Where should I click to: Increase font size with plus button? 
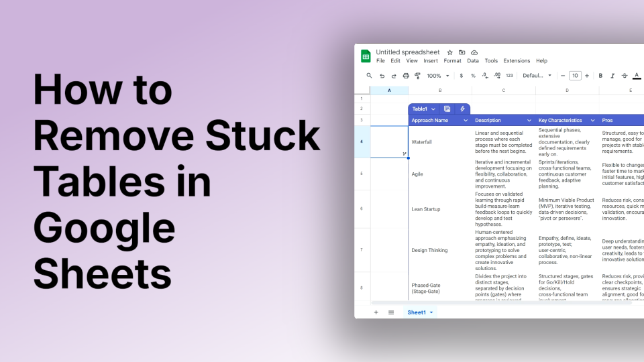tap(587, 76)
